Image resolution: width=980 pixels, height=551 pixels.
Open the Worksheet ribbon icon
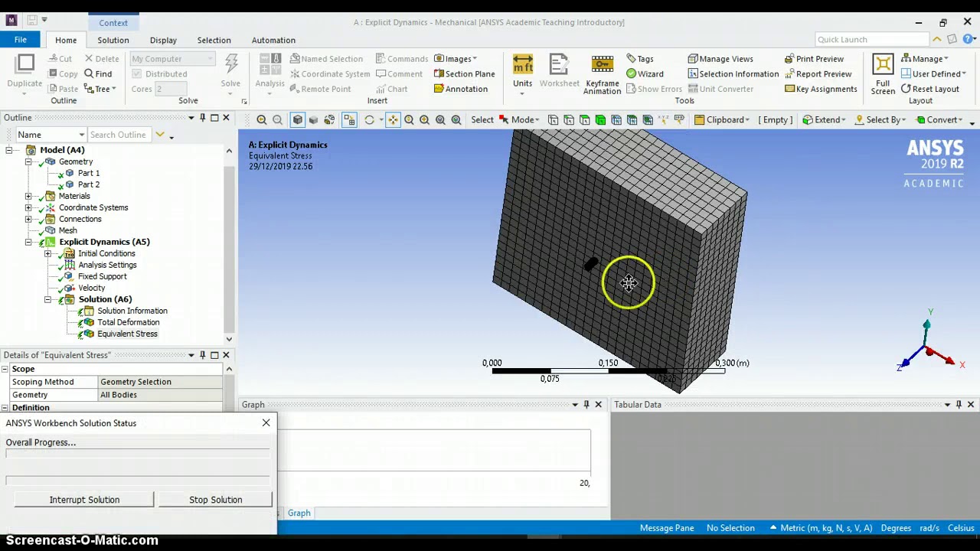[559, 71]
